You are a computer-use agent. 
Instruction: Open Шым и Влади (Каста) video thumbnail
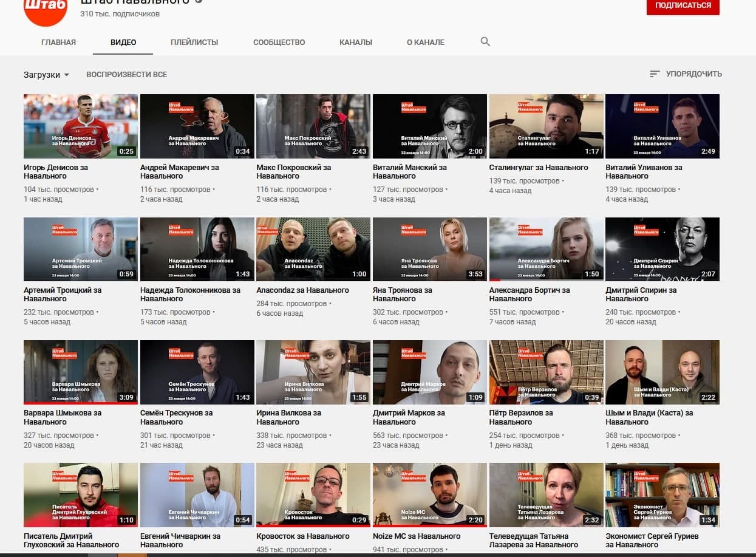coord(662,372)
